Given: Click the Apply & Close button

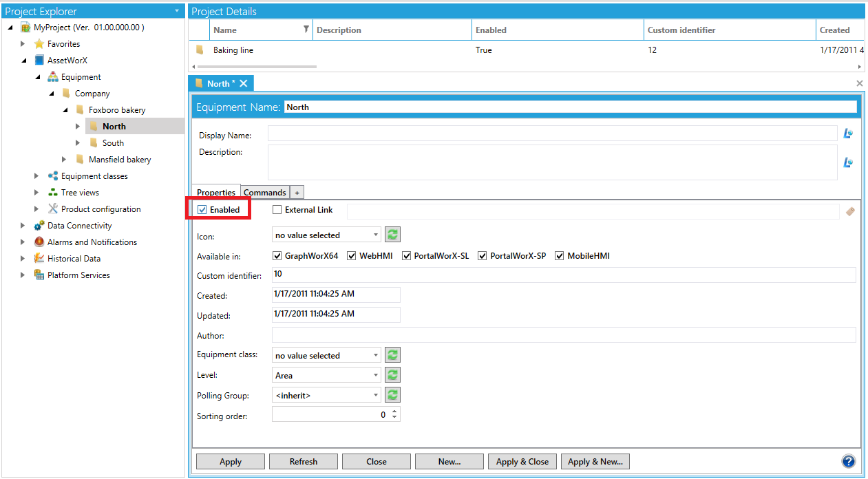Looking at the screenshot, I should tap(522, 462).
